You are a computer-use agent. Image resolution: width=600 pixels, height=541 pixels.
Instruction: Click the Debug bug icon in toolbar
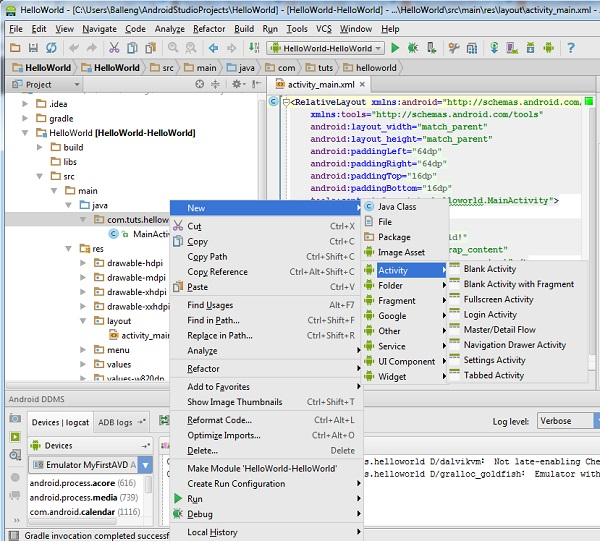click(414, 47)
